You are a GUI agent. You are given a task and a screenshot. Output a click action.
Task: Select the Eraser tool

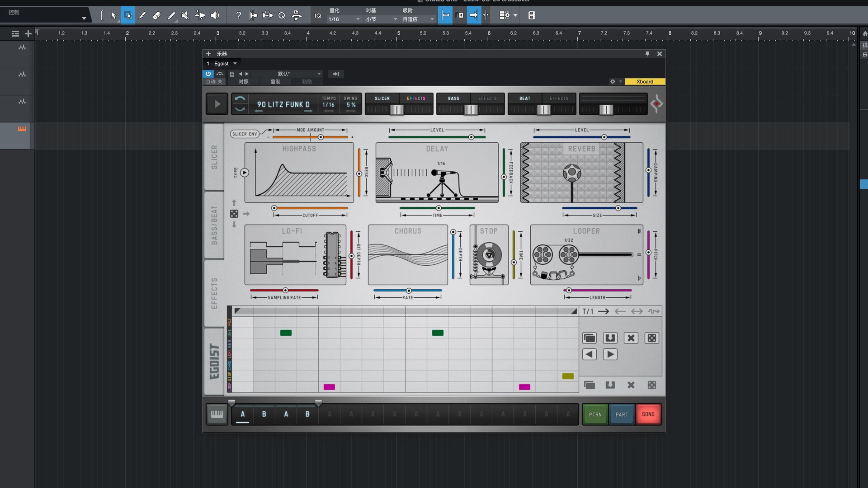(157, 15)
